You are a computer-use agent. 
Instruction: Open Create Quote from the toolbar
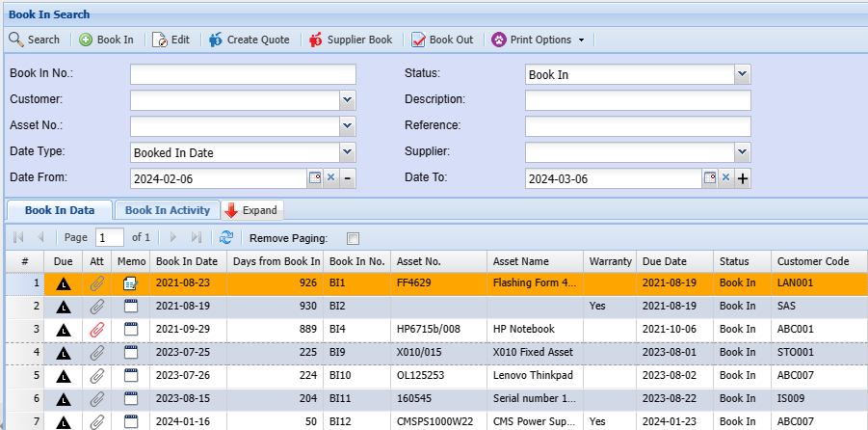pyautogui.click(x=249, y=40)
